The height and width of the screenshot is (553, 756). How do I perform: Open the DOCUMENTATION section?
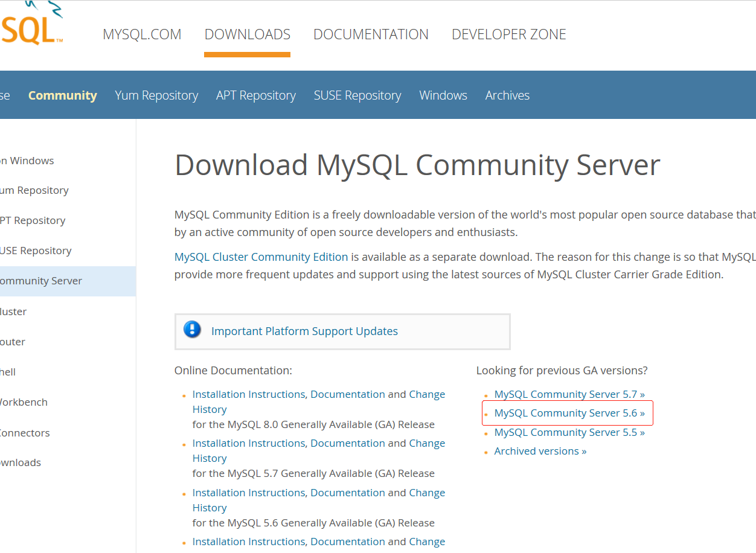coord(371,34)
